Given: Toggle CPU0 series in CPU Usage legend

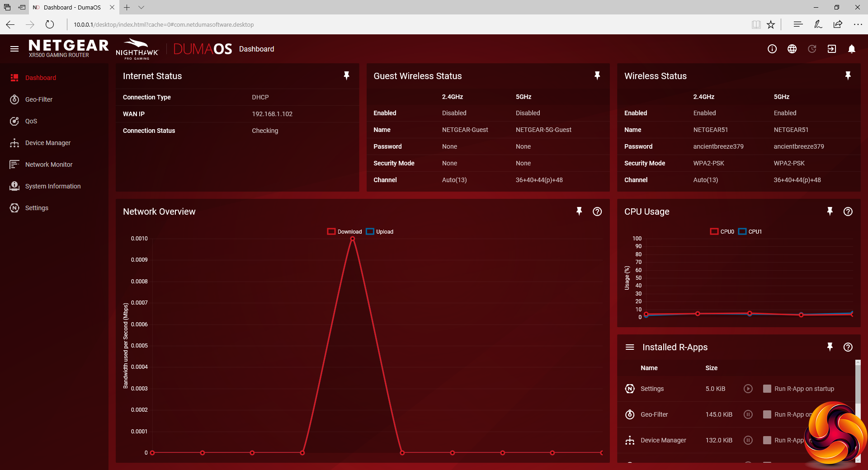Looking at the screenshot, I should tap(722, 232).
